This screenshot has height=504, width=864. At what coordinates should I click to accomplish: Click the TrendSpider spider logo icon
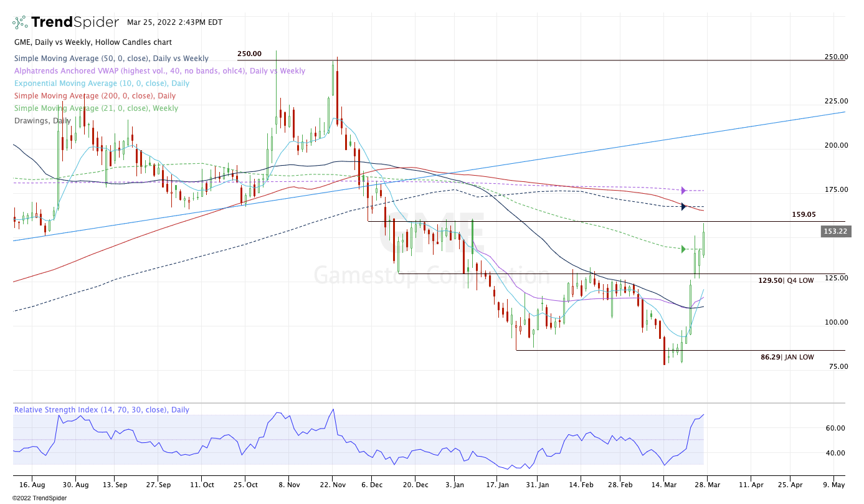20,22
